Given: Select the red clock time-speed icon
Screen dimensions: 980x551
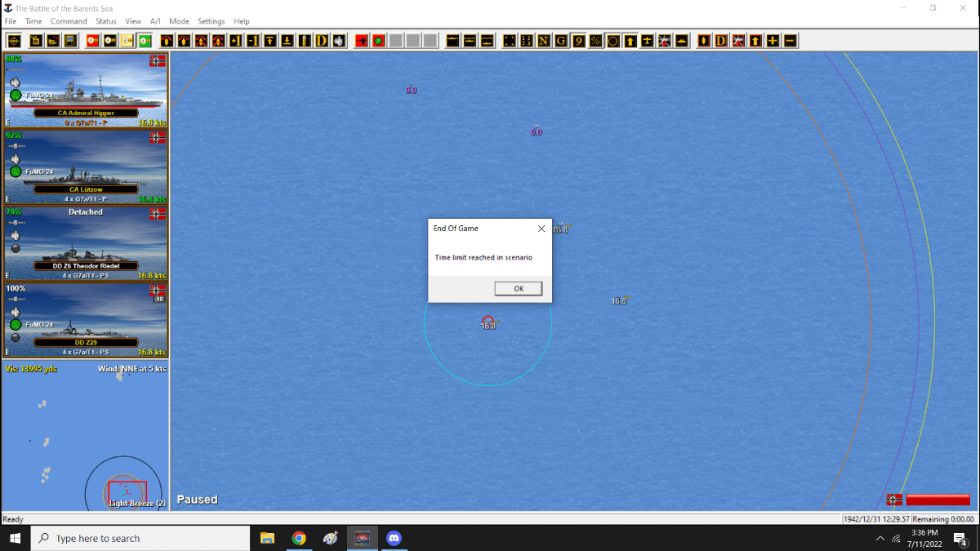Looking at the screenshot, I should click(x=92, y=41).
